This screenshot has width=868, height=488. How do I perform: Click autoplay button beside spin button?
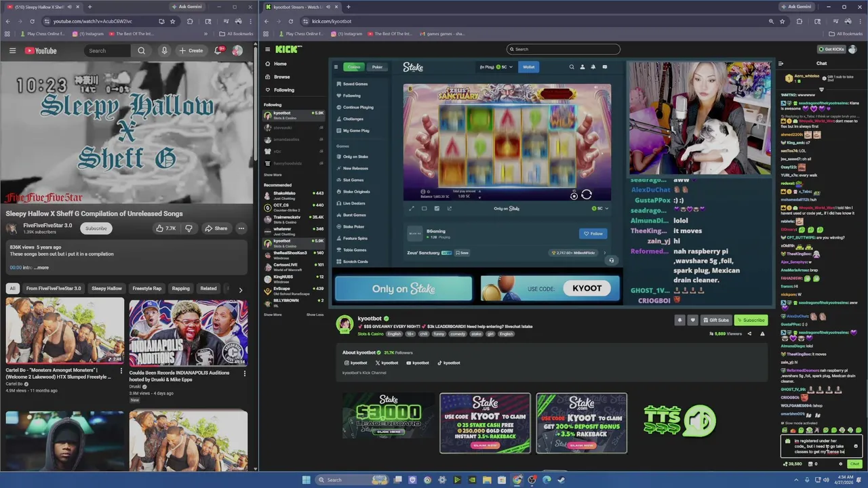point(574,196)
